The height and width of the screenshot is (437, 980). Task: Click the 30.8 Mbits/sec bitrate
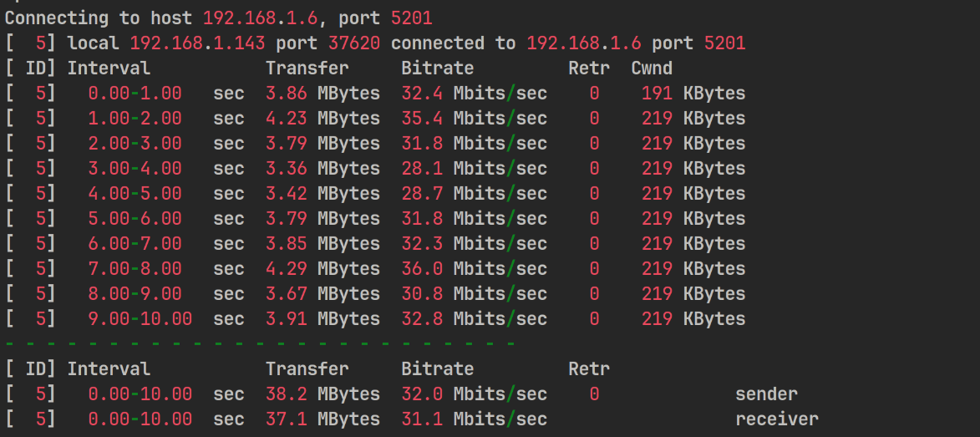pos(475,293)
